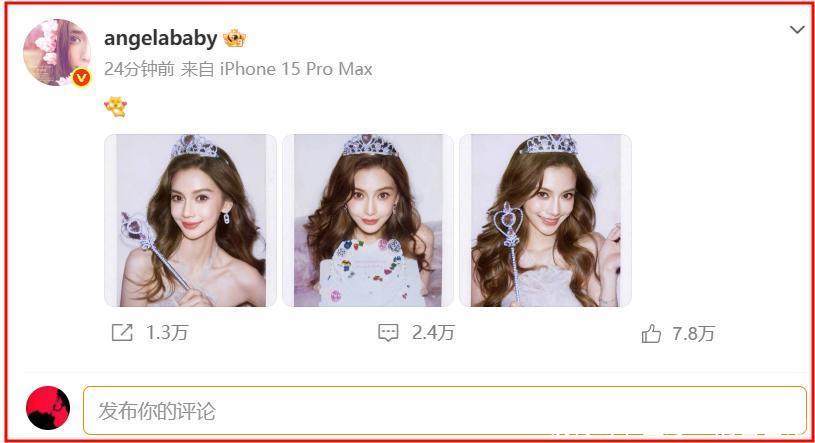Open angelababy's profile avatar
The height and width of the screenshot is (443, 815).
pyautogui.click(x=57, y=52)
